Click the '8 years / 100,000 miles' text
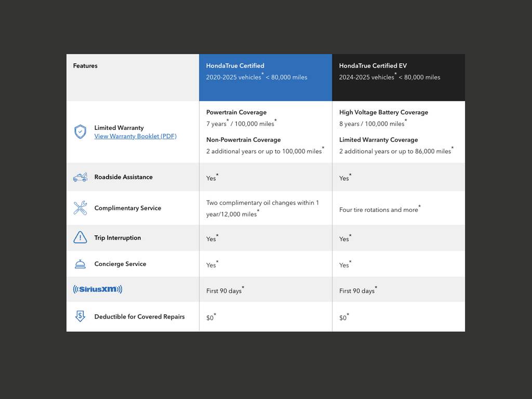The width and height of the screenshot is (532, 399). coord(373,123)
